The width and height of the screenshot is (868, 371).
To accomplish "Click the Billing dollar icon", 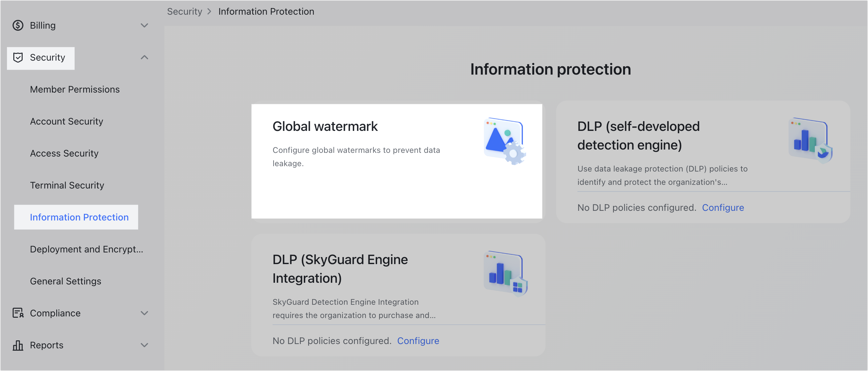I will point(18,25).
